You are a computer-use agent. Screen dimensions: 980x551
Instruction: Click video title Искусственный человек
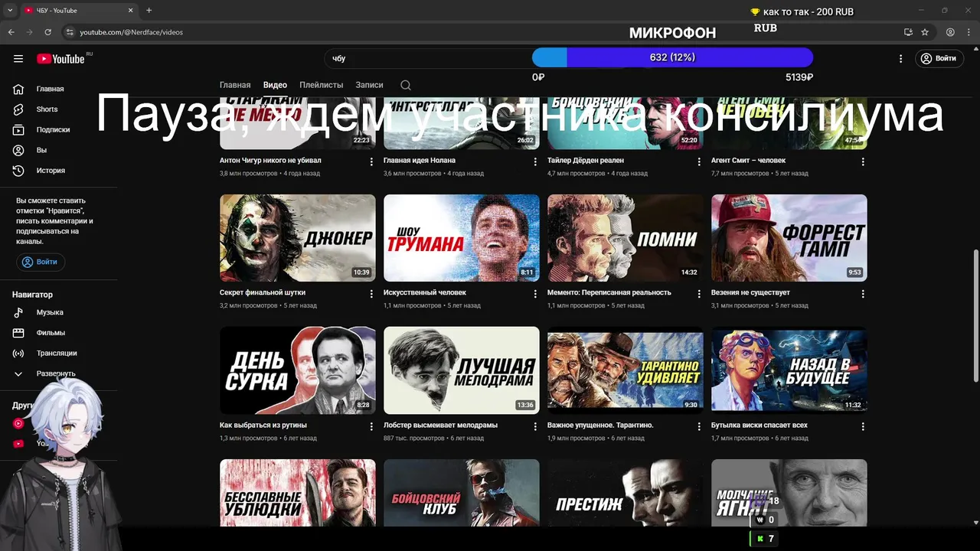[x=425, y=292]
